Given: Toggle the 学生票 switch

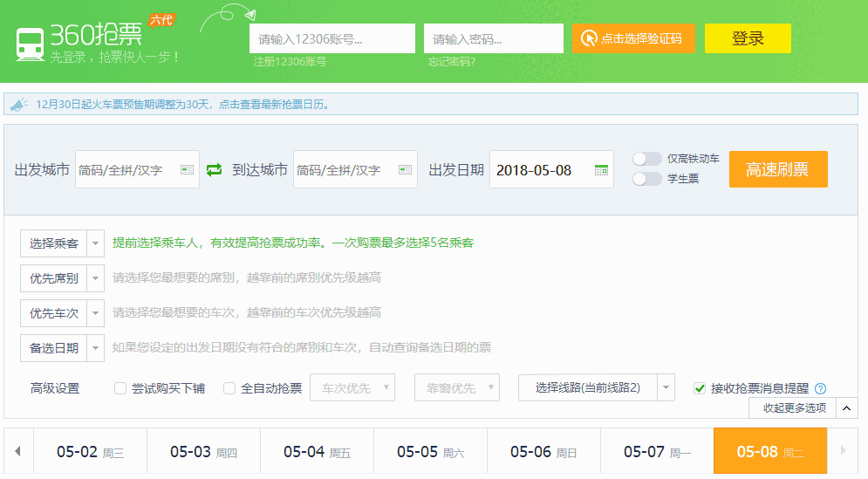Looking at the screenshot, I should [x=647, y=179].
